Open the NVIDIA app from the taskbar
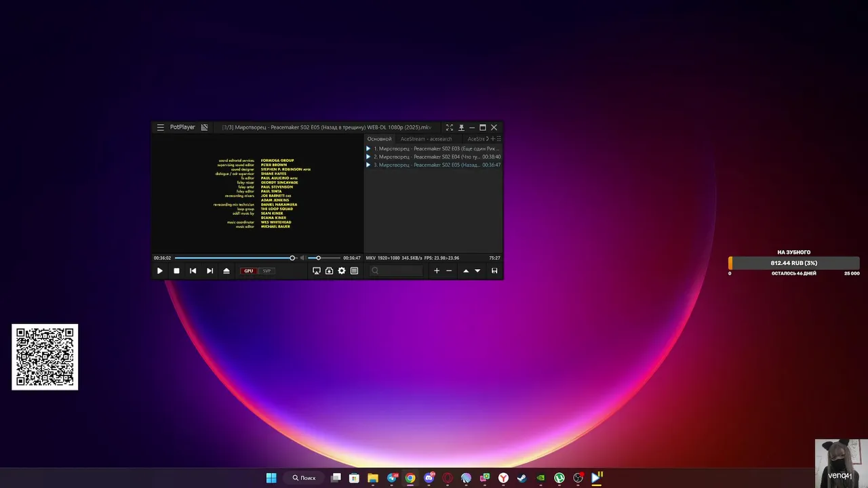The height and width of the screenshot is (488, 868). click(x=540, y=478)
